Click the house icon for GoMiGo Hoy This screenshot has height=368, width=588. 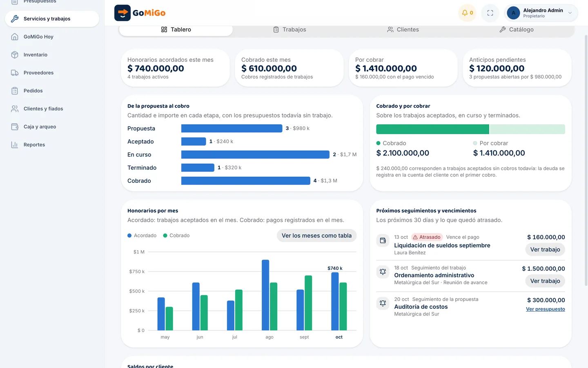tap(15, 37)
